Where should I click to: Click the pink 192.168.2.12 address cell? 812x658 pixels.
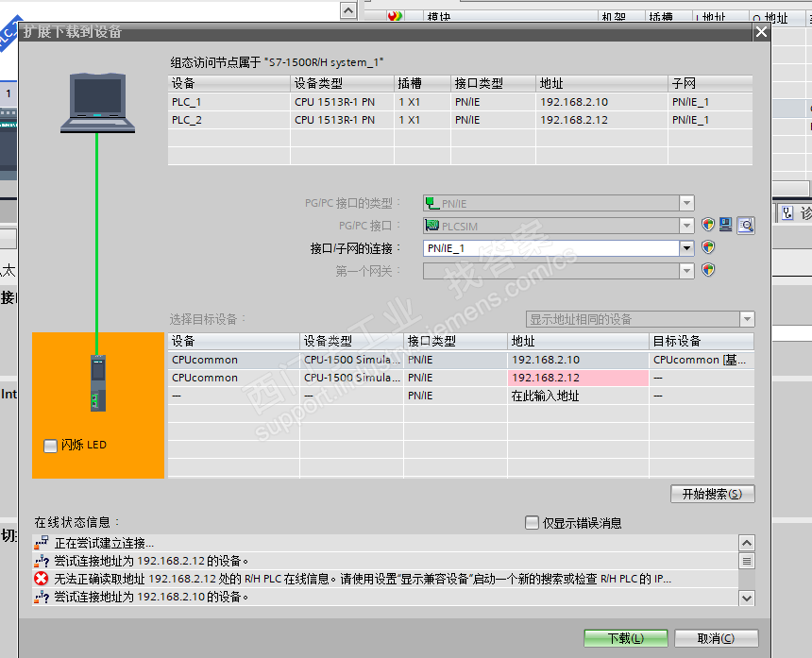tap(578, 378)
